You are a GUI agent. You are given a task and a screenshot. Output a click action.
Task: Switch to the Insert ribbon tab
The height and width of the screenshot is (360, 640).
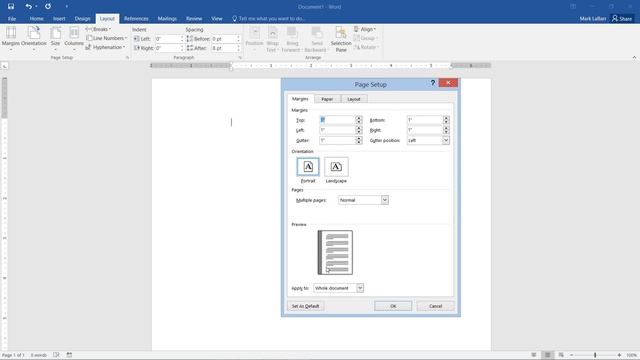pyautogui.click(x=59, y=19)
